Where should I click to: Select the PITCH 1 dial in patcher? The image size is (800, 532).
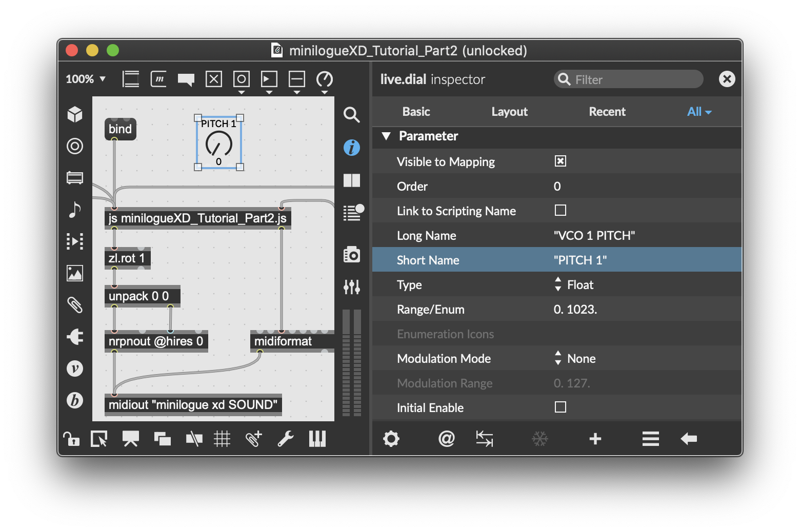pyautogui.click(x=219, y=142)
